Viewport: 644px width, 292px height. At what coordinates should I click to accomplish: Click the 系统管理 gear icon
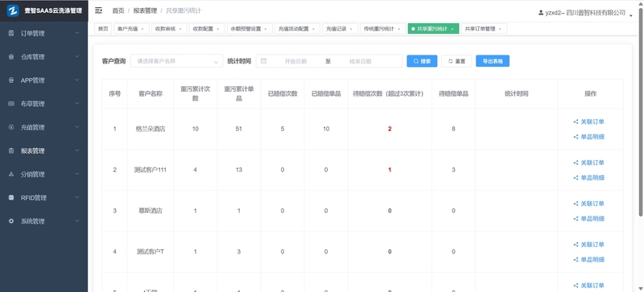tap(11, 221)
